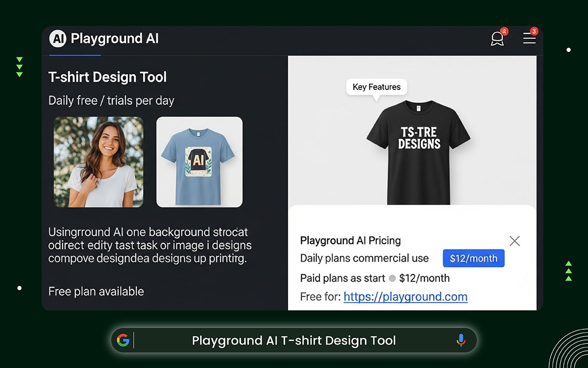Open notifications via the bell icon
The image size is (588, 368).
pyautogui.click(x=497, y=39)
